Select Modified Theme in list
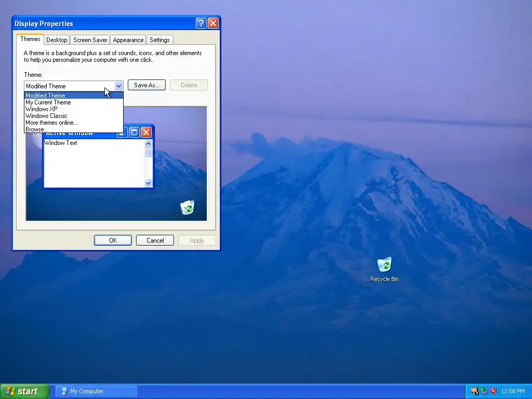This screenshot has width=532, height=399. (x=74, y=96)
